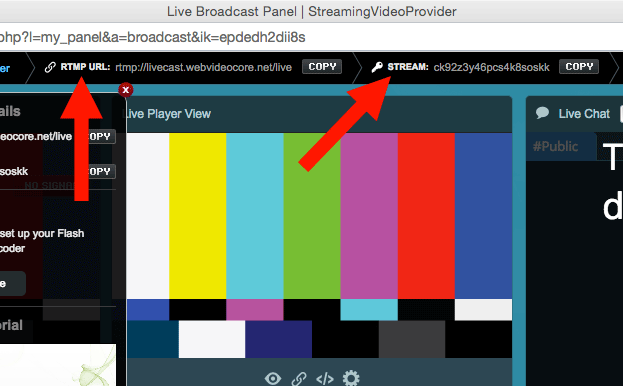The height and width of the screenshot is (386, 623).
Task: Open the embed code icon under player
Action: tap(325, 378)
